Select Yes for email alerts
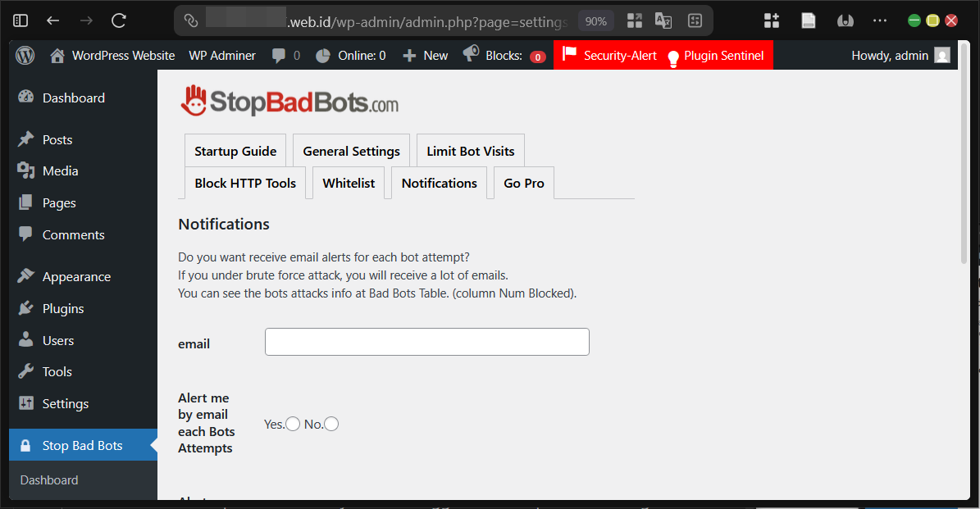Screen dimensions: 980x509 293,424
